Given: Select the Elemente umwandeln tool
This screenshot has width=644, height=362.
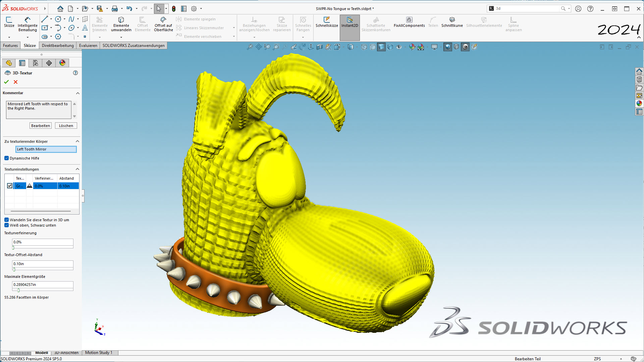Looking at the screenshot, I should coord(121,23).
